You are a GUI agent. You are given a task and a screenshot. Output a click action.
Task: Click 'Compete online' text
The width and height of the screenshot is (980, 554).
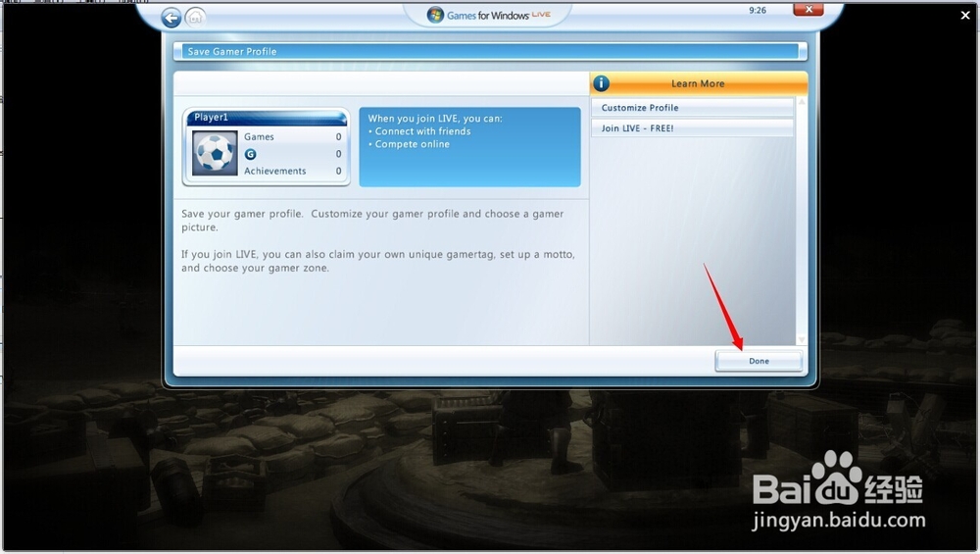tap(412, 144)
